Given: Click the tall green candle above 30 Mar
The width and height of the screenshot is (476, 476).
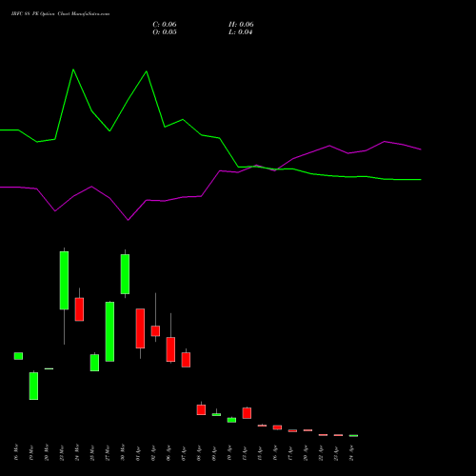Looking at the screenshot, I should click(x=125, y=274).
